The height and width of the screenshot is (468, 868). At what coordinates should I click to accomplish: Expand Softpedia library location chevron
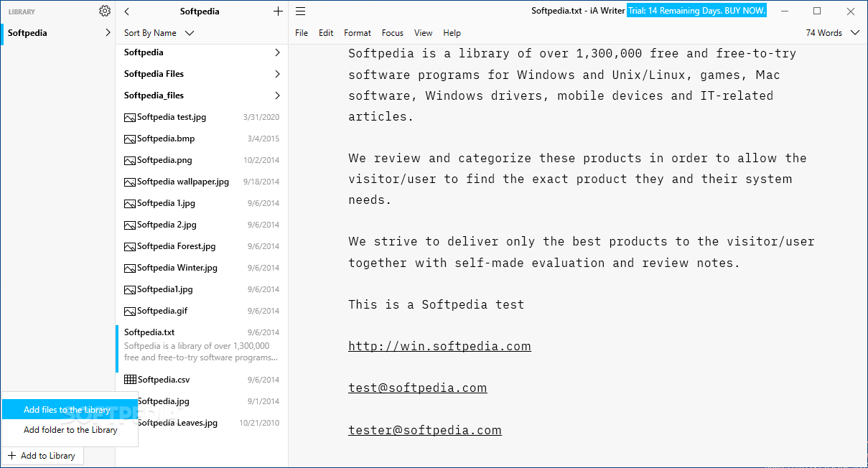108,32
